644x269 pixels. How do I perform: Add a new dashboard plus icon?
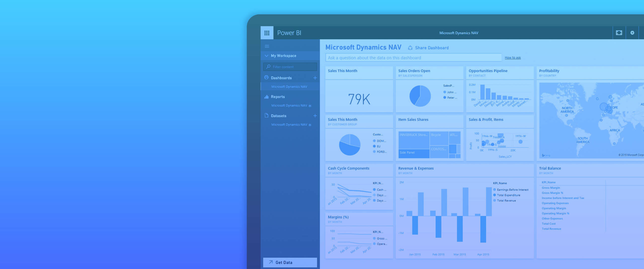tap(315, 78)
